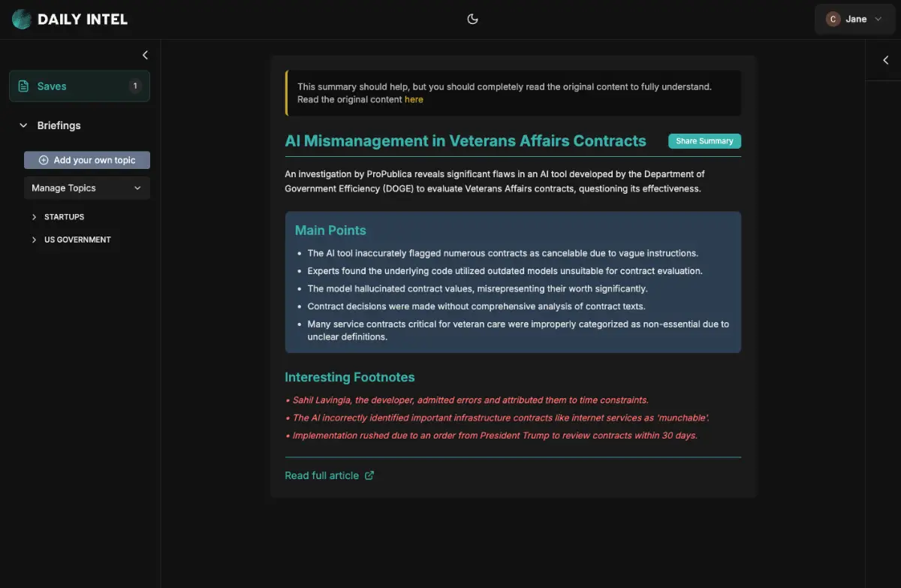Click the Saves count badge
Viewport: 901px width, 588px height.
(135, 86)
